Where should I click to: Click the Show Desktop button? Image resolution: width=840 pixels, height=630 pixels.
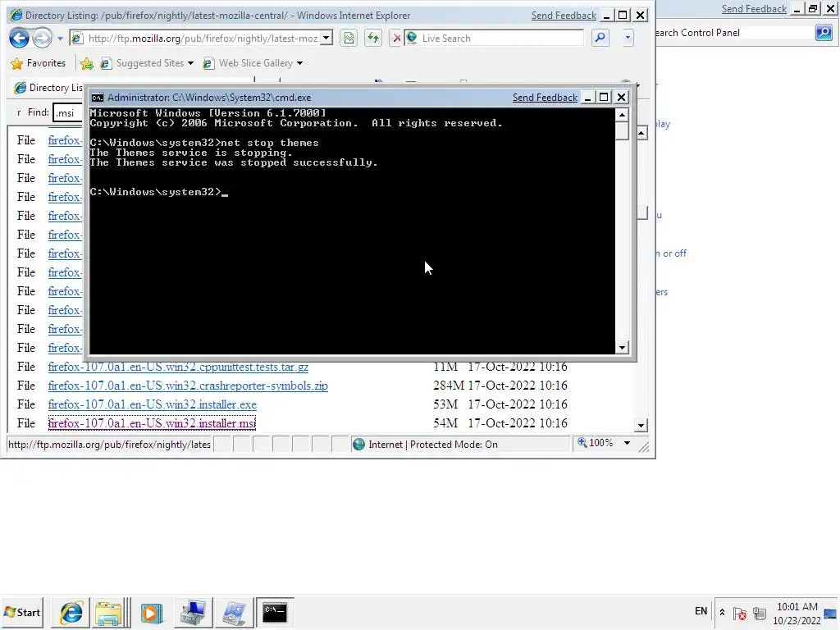[x=831, y=614]
